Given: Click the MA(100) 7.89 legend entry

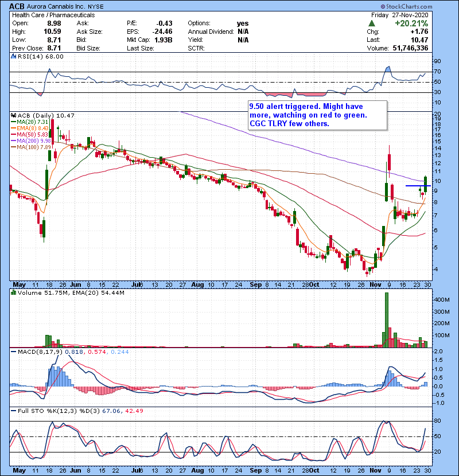Looking at the screenshot, I should click(x=30, y=147).
